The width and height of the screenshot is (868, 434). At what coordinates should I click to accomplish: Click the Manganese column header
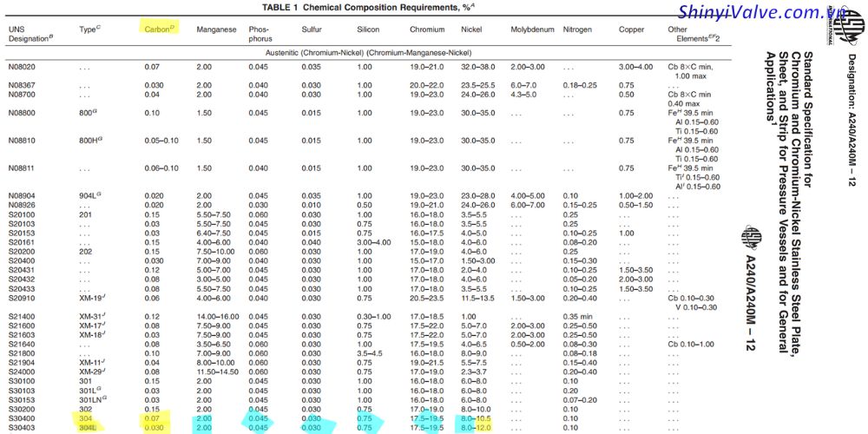coord(216,29)
